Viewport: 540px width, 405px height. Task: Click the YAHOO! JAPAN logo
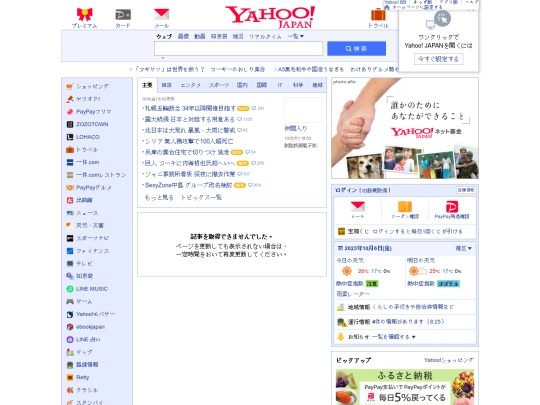click(270, 17)
